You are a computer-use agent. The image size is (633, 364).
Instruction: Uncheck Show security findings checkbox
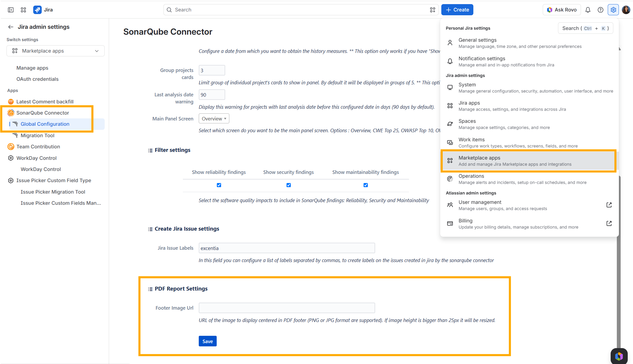point(289,185)
